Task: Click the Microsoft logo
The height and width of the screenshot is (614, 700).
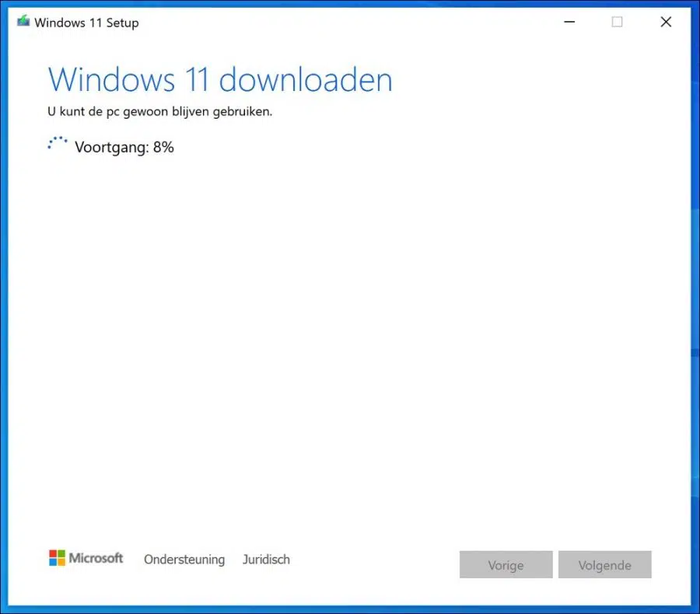Action: (x=86, y=558)
